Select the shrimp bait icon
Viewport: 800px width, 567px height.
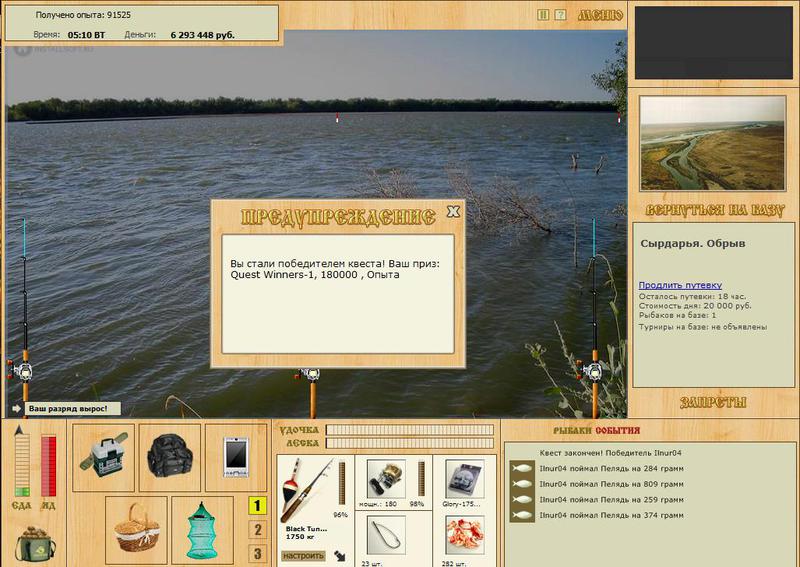[x=464, y=535]
